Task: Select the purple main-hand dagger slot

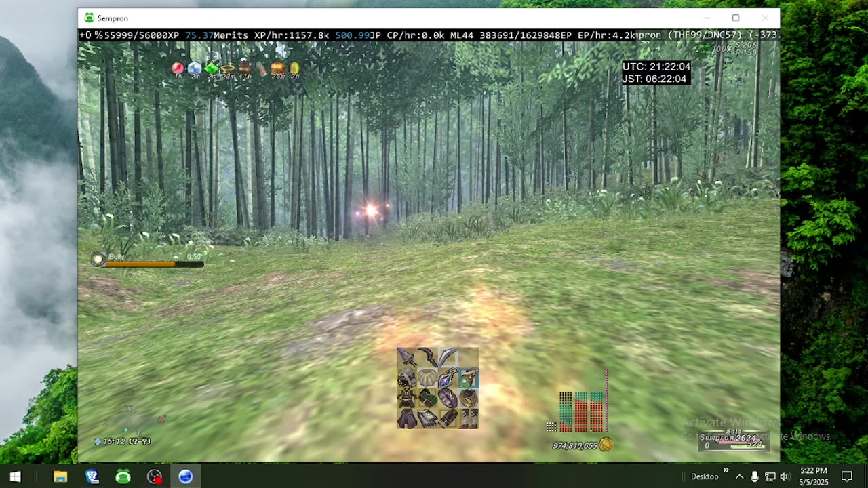Action: tap(407, 358)
